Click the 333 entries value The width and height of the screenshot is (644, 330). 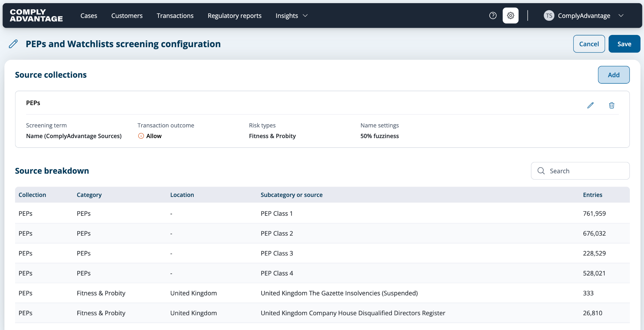point(588,293)
